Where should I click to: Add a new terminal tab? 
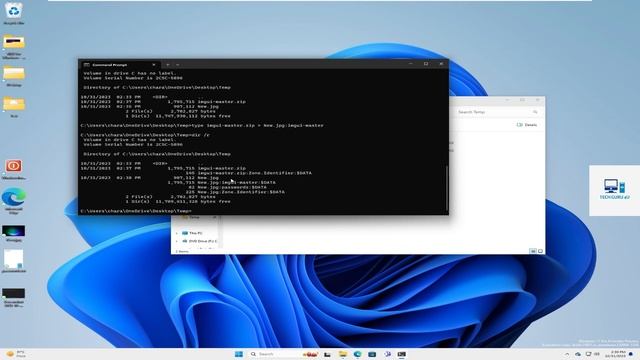(x=168, y=64)
